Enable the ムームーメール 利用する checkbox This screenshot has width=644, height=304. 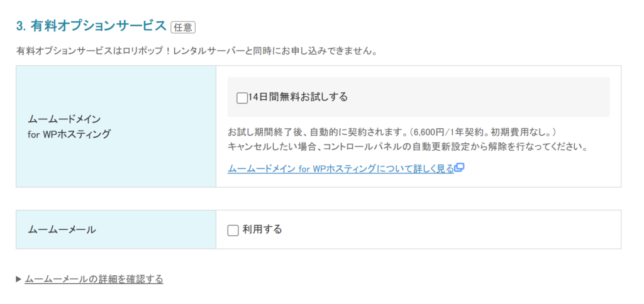233,230
